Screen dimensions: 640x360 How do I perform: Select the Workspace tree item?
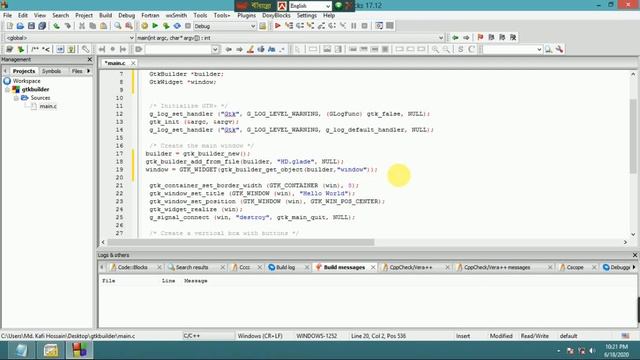pyautogui.click(x=27, y=81)
